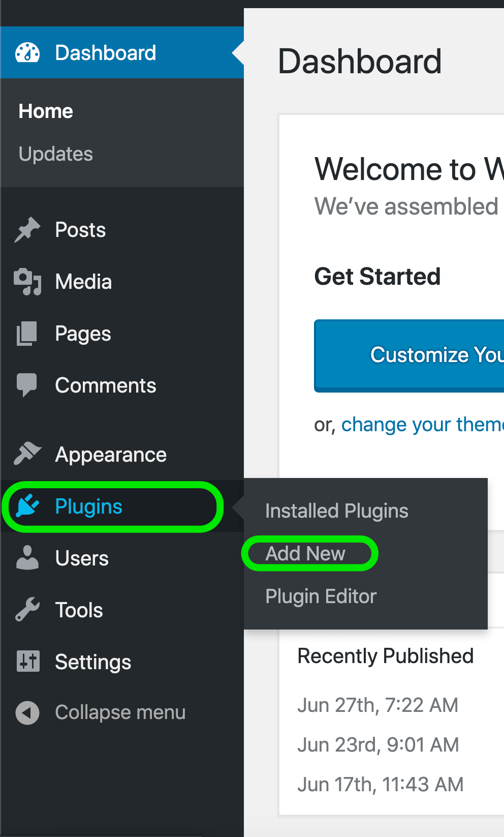Open Installed Plugins from the flyout
This screenshot has height=837, width=504.
point(336,511)
